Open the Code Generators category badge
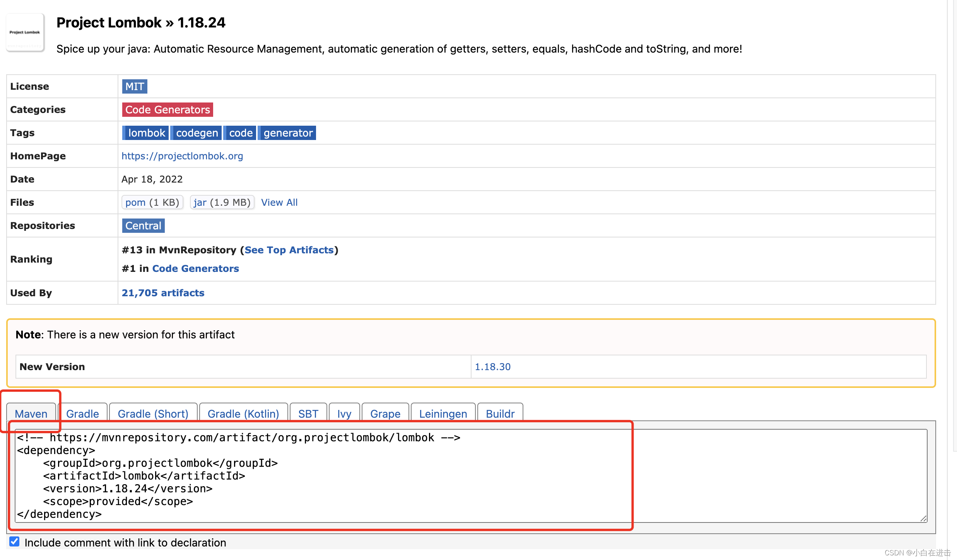The image size is (957, 560). pyautogui.click(x=167, y=109)
